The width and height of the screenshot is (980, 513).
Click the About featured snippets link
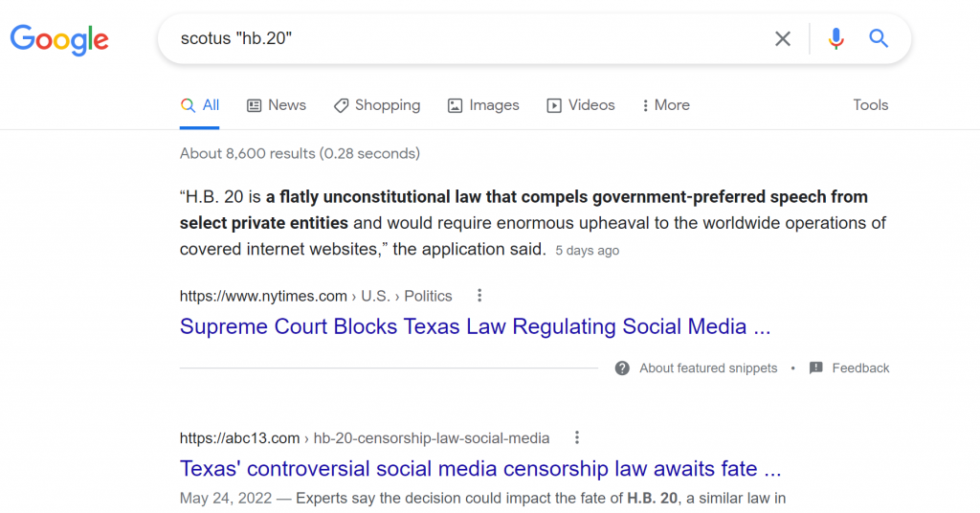(708, 368)
